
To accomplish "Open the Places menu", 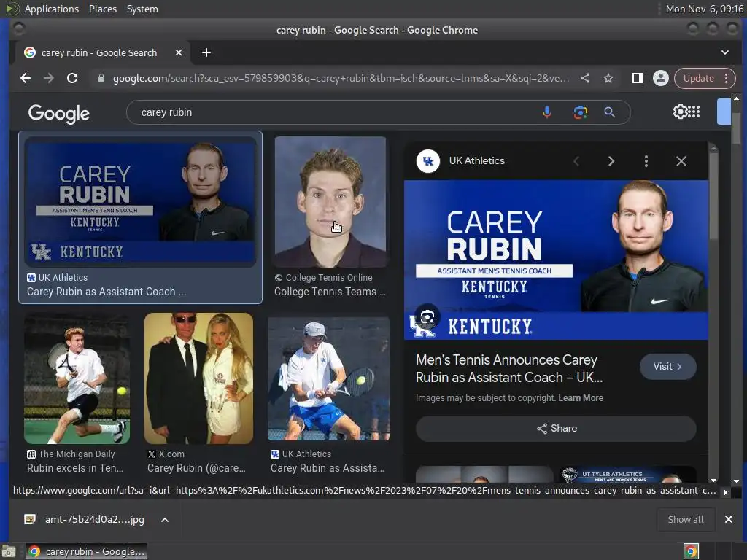I will click(x=102, y=9).
